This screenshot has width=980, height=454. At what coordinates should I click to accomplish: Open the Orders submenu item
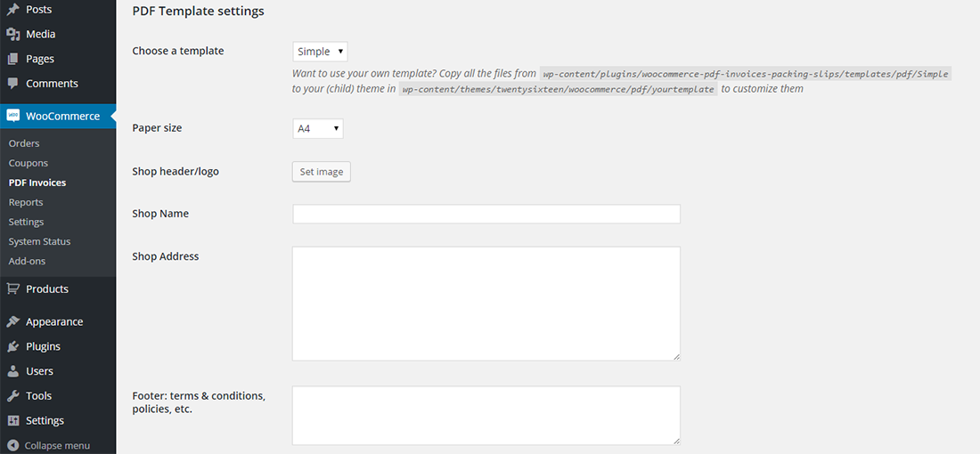click(24, 143)
